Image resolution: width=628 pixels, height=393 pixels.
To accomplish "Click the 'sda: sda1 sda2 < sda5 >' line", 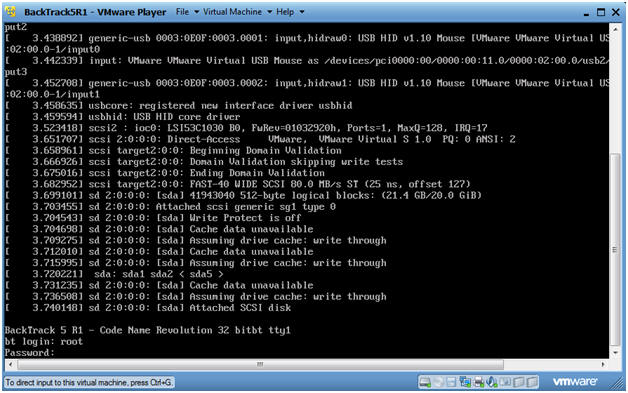I will pos(114,274).
